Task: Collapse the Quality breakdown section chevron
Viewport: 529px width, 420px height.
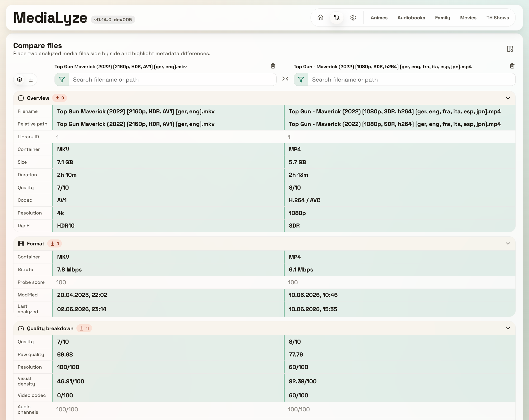Action: [508, 328]
